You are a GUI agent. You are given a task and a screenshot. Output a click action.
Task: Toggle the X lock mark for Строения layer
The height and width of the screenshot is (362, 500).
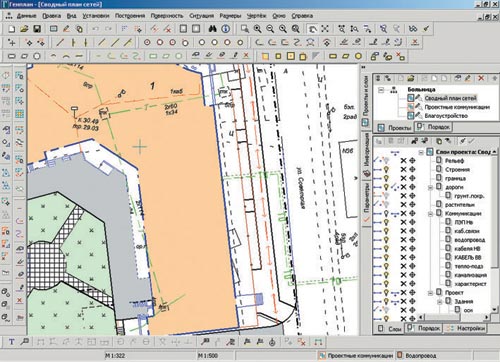coord(403,169)
